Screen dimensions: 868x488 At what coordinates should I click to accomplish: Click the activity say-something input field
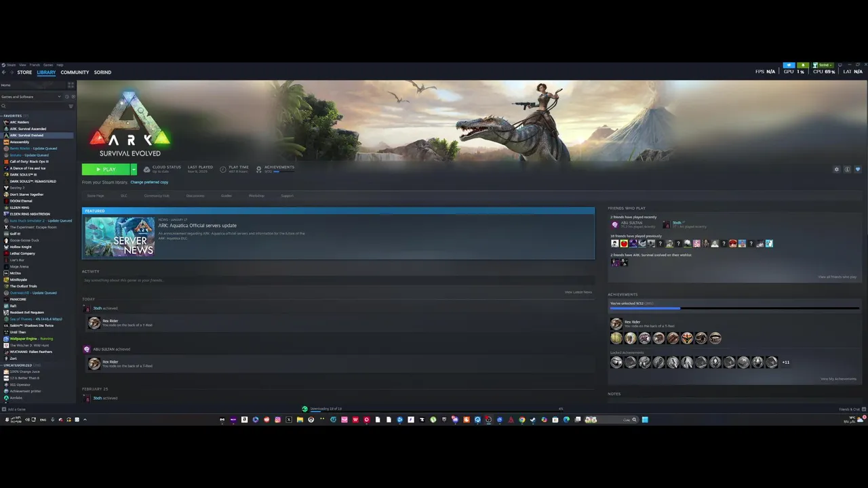(337, 280)
